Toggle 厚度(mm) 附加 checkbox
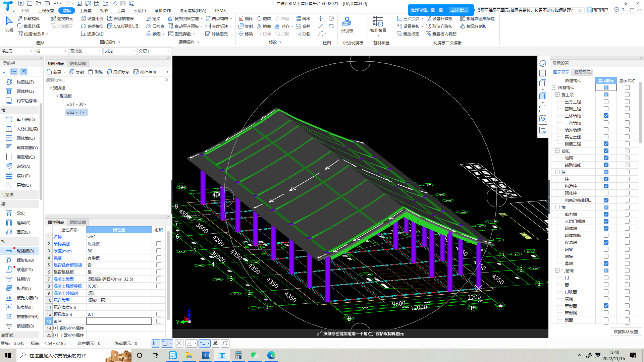The height and width of the screenshot is (362, 644). click(x=159, y=251)
